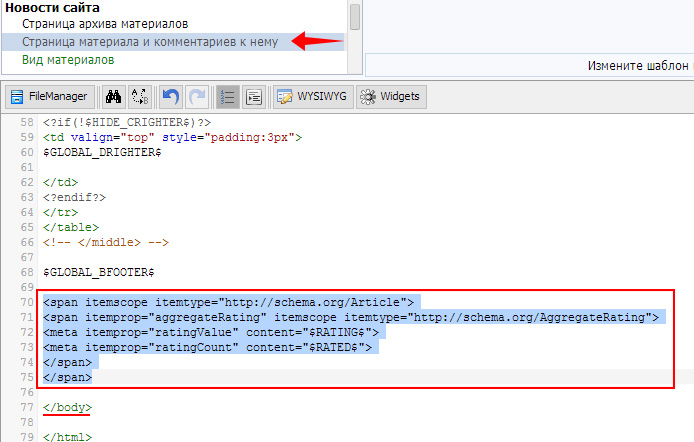694x442 pixels.
Task: Open the Widgets button
Action: [x=391, y=96]
